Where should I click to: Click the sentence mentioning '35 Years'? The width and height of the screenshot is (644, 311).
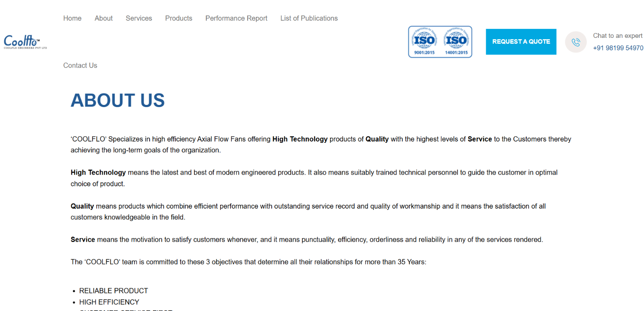click(248, 262)
